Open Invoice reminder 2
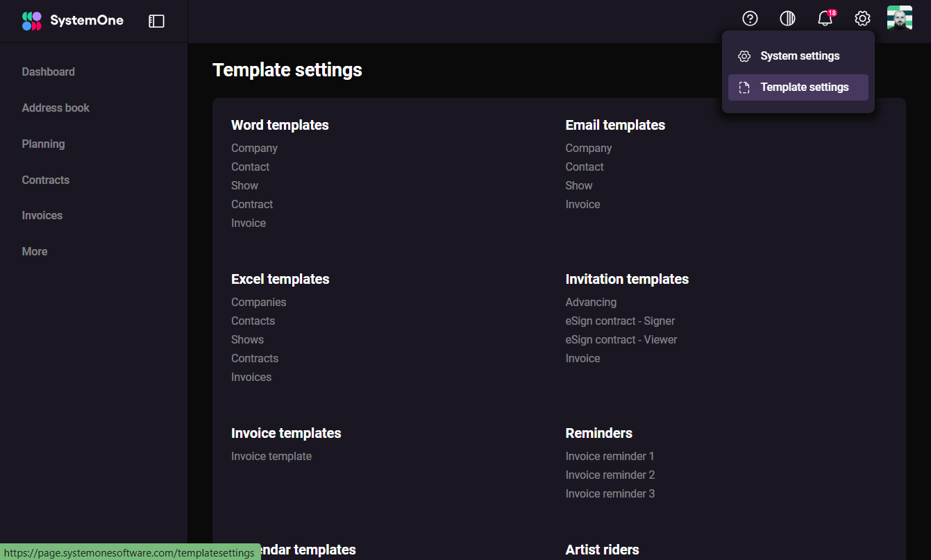931x560 pixels. point(610,475)
